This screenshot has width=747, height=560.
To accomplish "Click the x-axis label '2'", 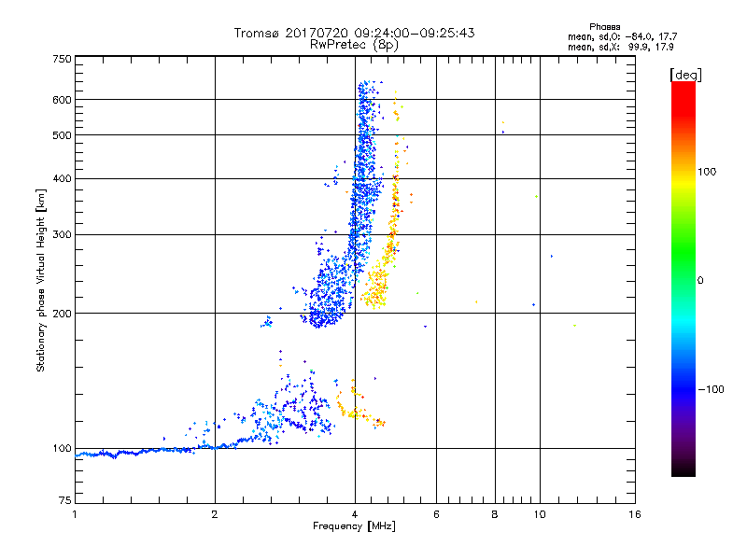I will tap(215, 514).
